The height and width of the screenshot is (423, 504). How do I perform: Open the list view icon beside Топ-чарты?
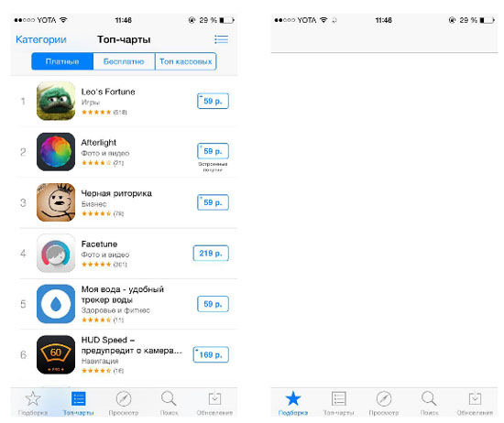[221, 39]
